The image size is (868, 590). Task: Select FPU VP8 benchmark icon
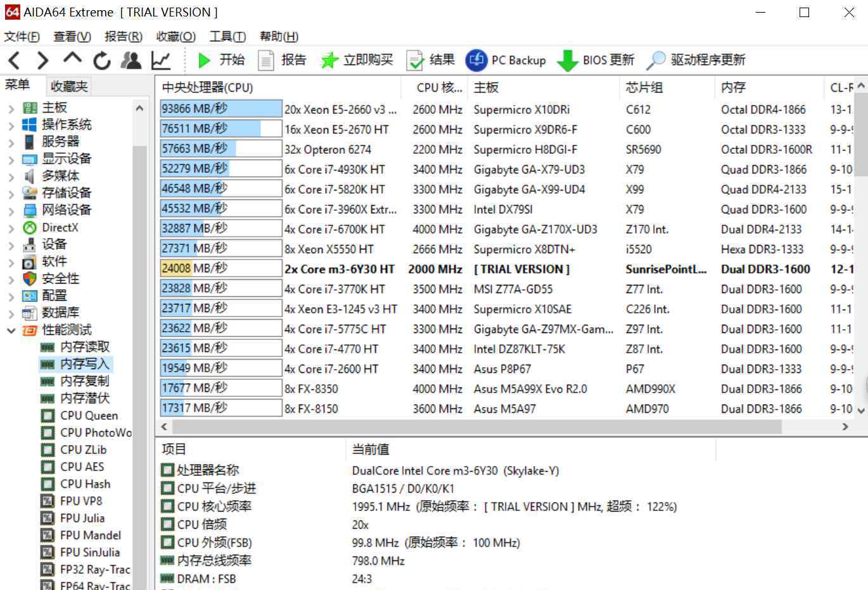coord(48,501)
